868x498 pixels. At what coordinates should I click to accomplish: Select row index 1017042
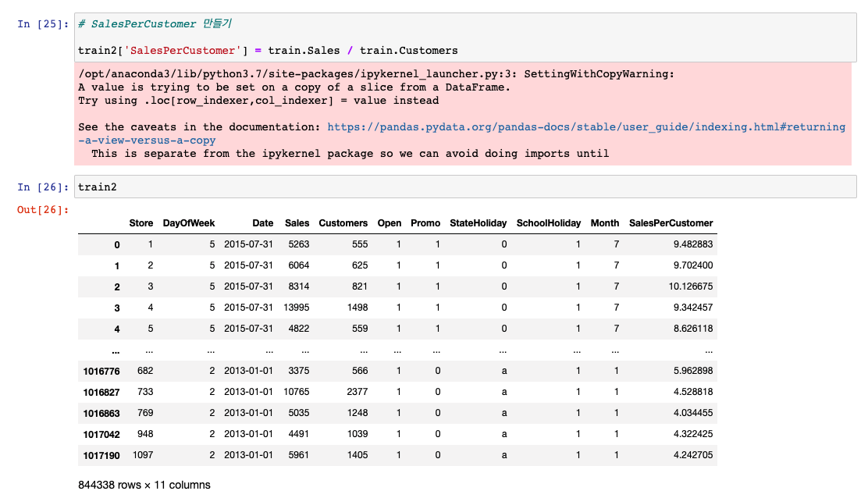click(x=101, y=434)
